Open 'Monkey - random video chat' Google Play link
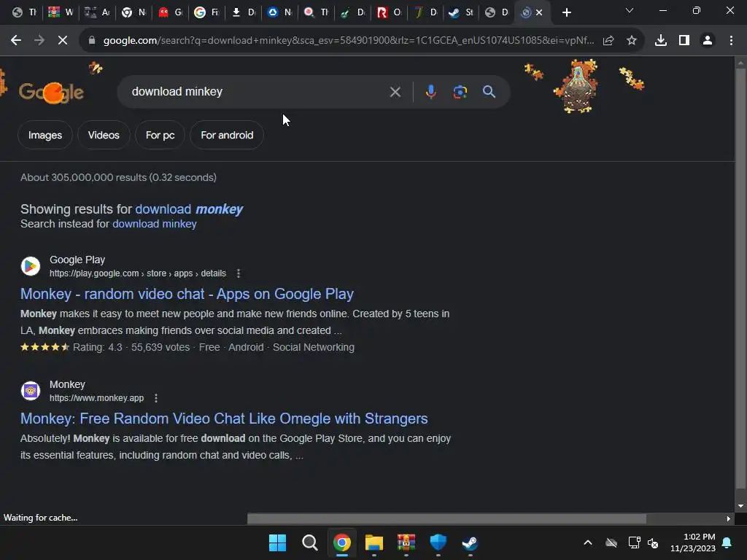 [x=187, y=294]
